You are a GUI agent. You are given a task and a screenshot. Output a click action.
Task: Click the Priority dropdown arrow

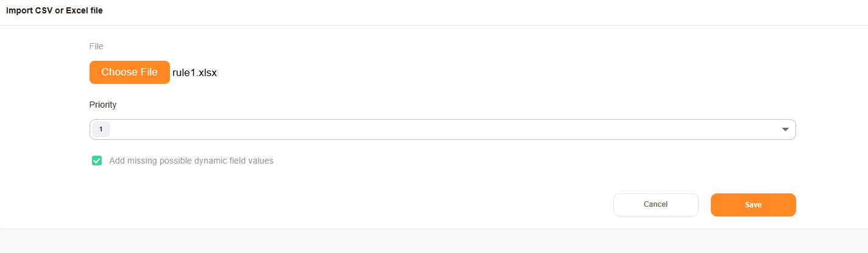(x=785, y=130)
